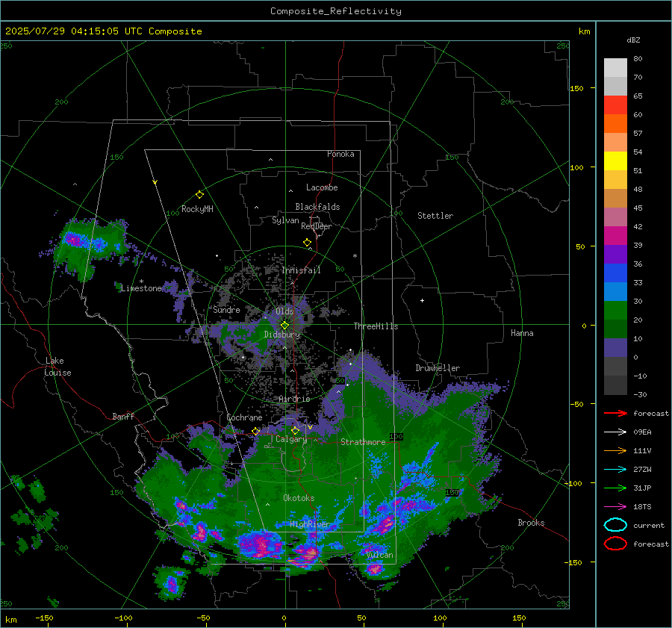The image size is (672, 628).
Task: Click the intense storm cell near Vulcan
Action: point(375,570)
